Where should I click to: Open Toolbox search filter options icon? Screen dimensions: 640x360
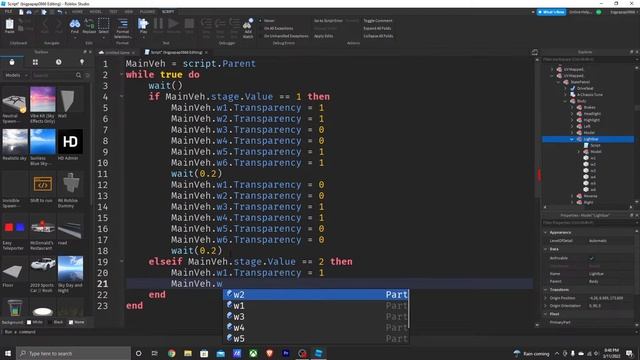click(x=87, y=76)
